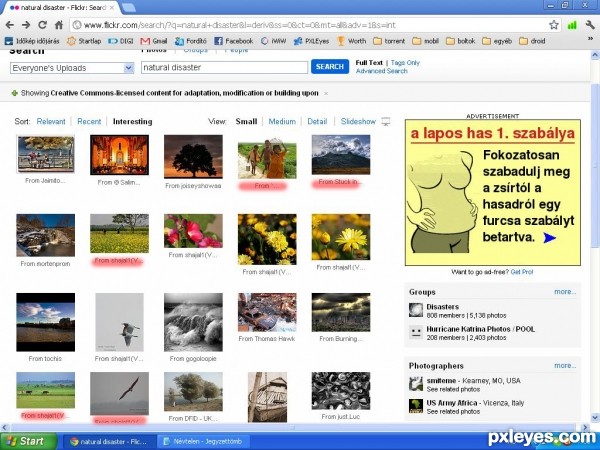Open the Disasters group link

tap(443, 307)
